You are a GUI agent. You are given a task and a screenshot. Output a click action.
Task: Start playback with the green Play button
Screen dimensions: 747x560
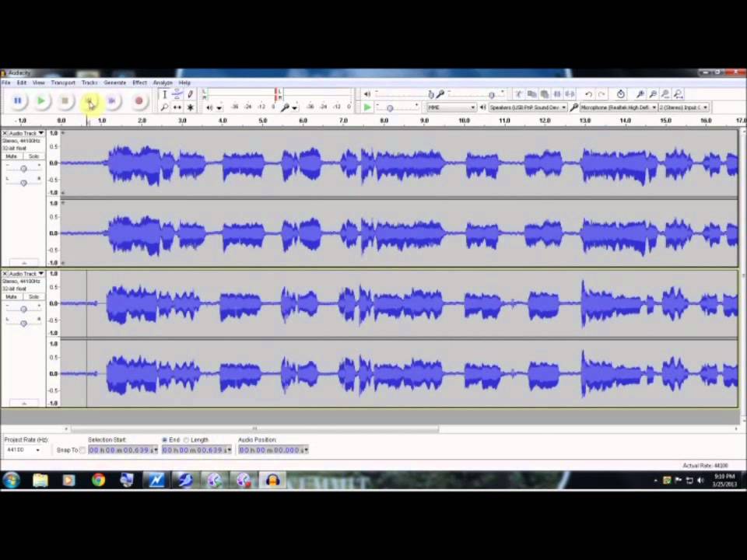pos(41,101)
